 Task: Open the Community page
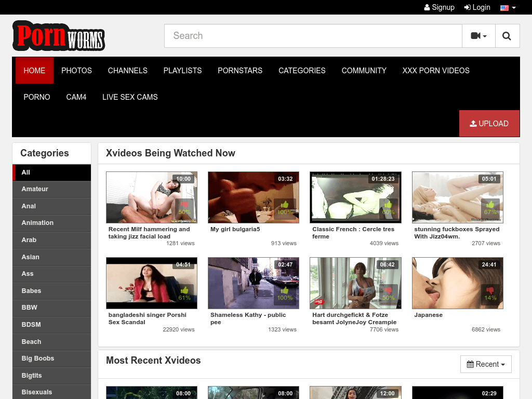(x=364, y=71)
